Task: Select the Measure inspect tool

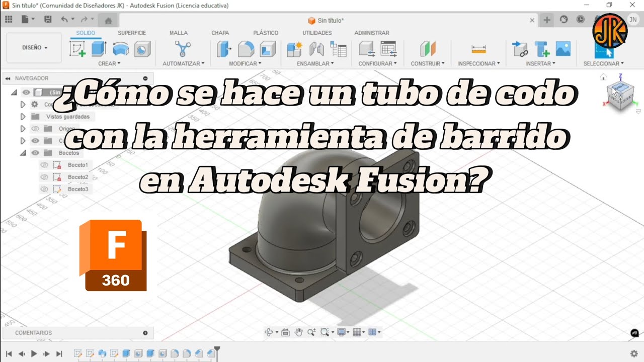Action: click(x=478, y=49)
